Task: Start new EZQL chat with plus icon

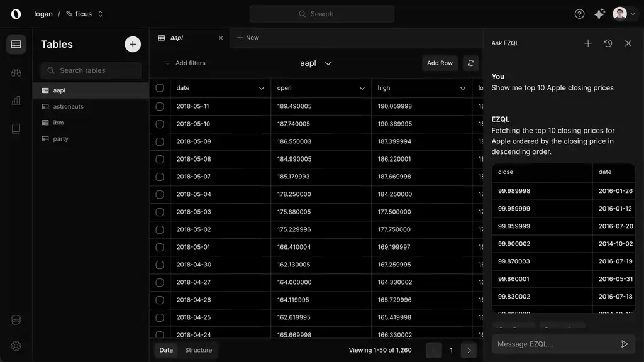Action: pyautogui.click(x=588, y=43)
